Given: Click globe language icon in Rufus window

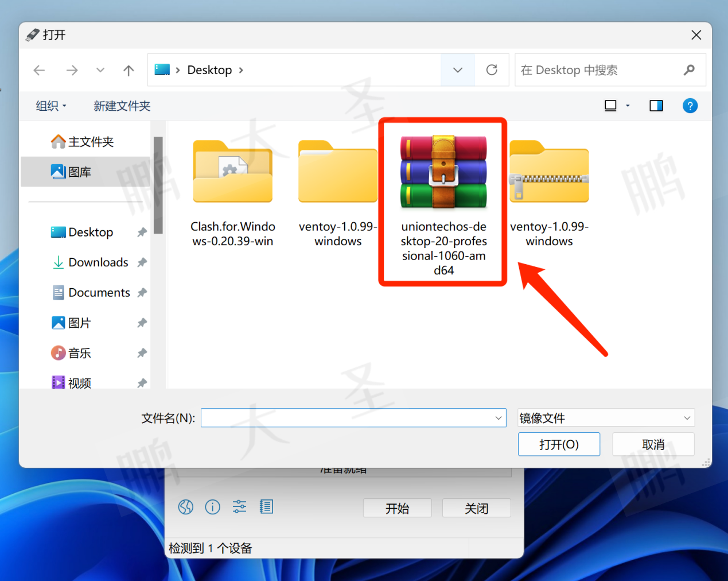Looking at the screenshot, I should tap(186, 507).
